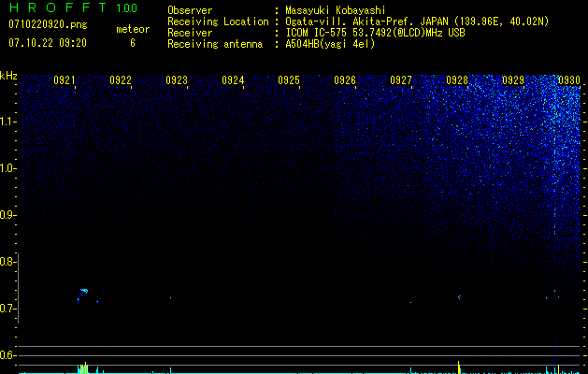Click the Receiver label

(190, 33)
